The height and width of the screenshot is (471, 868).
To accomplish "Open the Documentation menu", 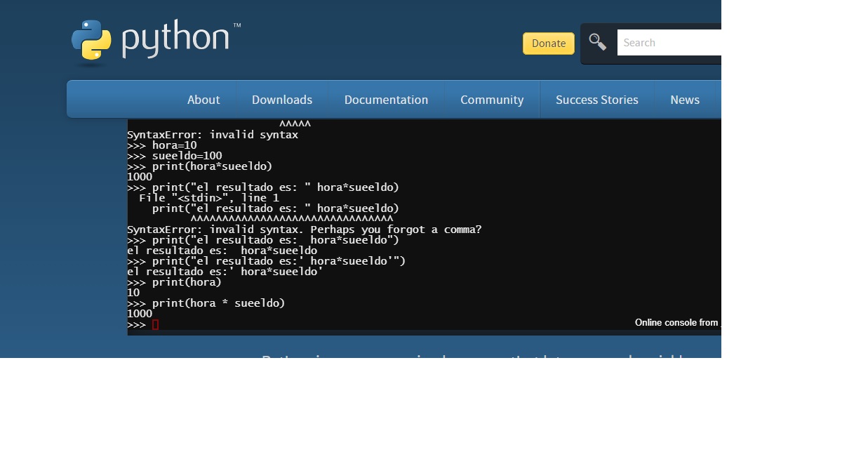I will pos(386,100).
